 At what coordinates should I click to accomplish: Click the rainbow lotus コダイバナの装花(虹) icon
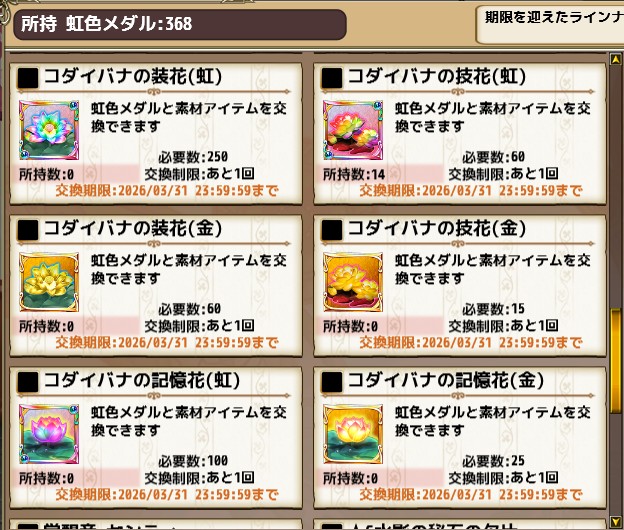click(x=49, y=130)
